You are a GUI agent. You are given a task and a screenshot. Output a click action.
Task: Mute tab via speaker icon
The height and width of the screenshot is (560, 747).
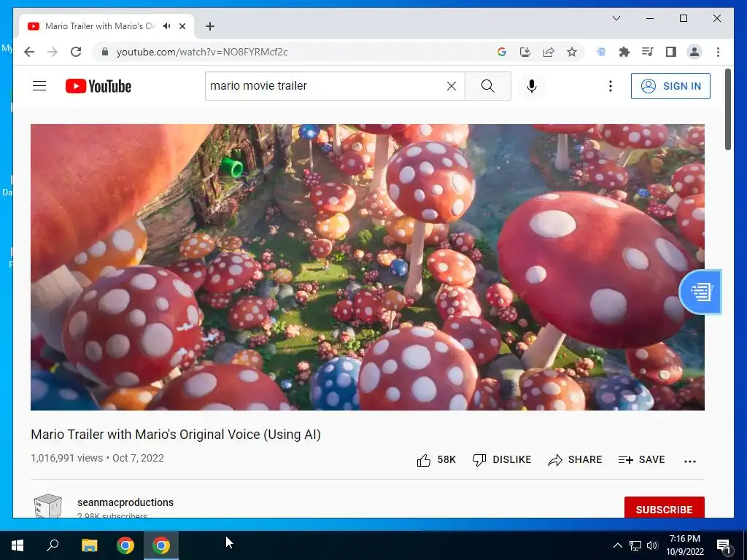point(167,26)
